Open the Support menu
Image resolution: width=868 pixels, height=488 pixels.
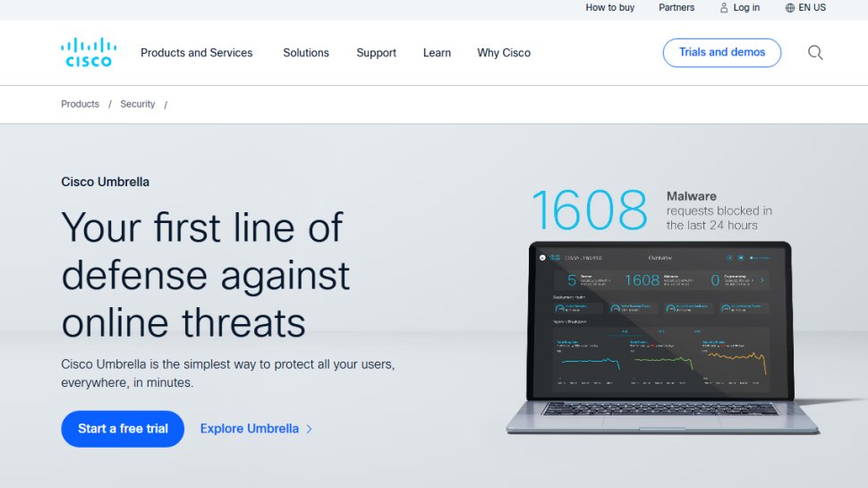377,53
